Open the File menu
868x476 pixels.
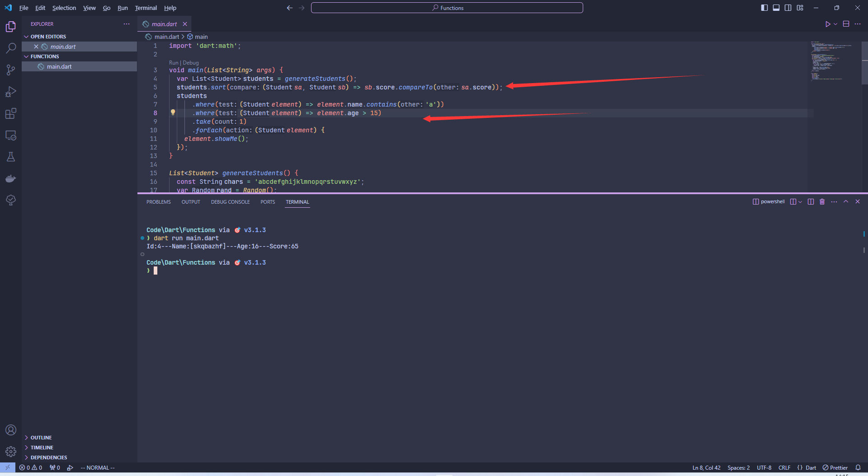click(24, 8)
